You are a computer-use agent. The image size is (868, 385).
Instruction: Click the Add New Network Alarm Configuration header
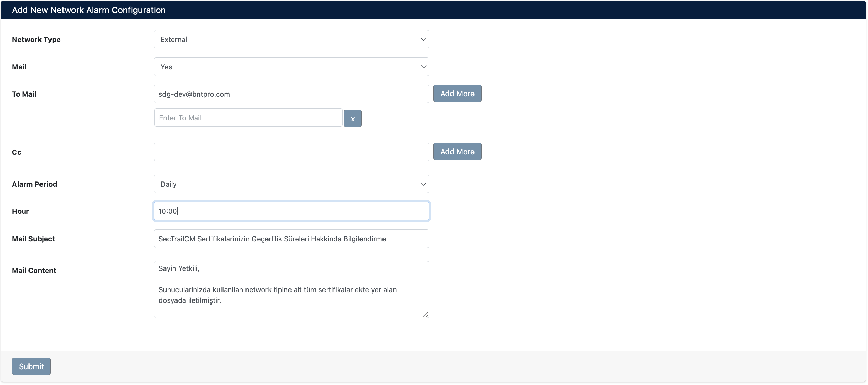point(89,10)
